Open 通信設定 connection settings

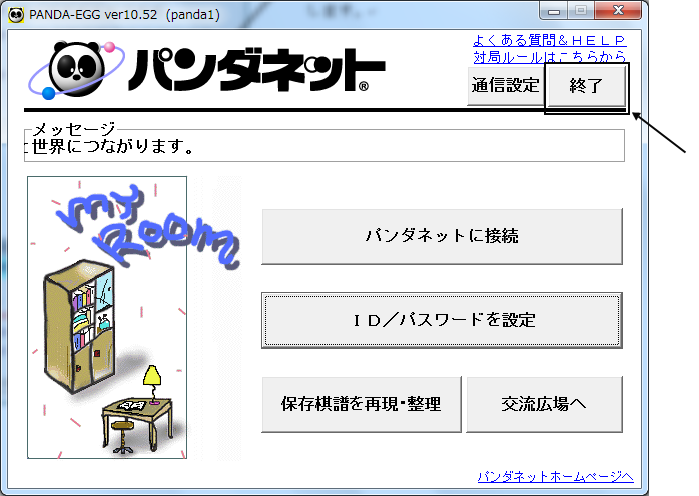pyautogui.click(x=506, y=86)
